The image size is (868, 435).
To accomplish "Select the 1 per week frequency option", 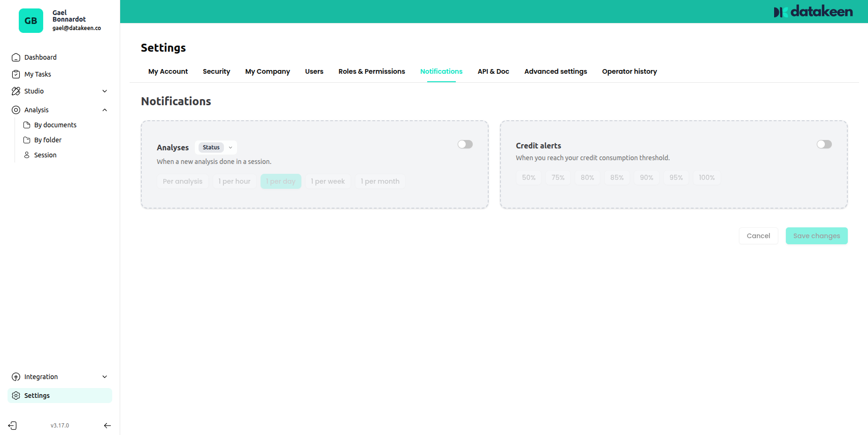I will (x=328, y=181).
